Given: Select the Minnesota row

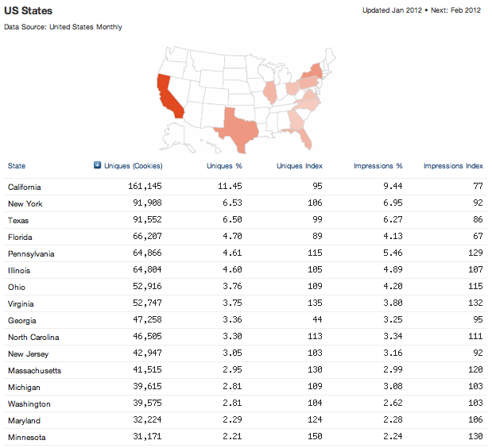Looking at the screenshot, I should 26,438.
